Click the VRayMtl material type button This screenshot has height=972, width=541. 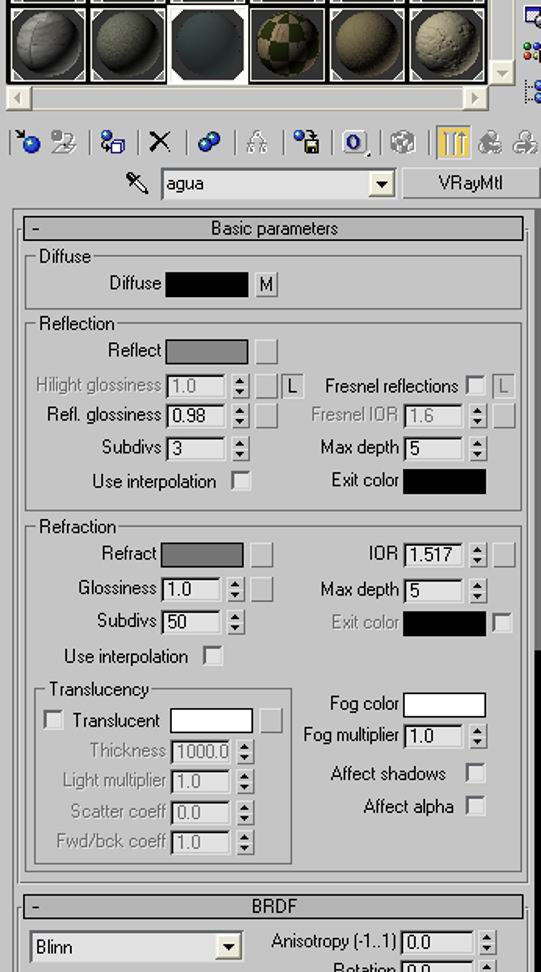coord(471,183)
